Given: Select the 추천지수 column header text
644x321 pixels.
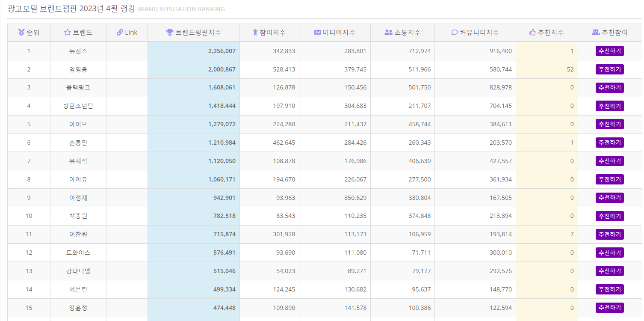Looking at the screenshot, I should point(551,33).
